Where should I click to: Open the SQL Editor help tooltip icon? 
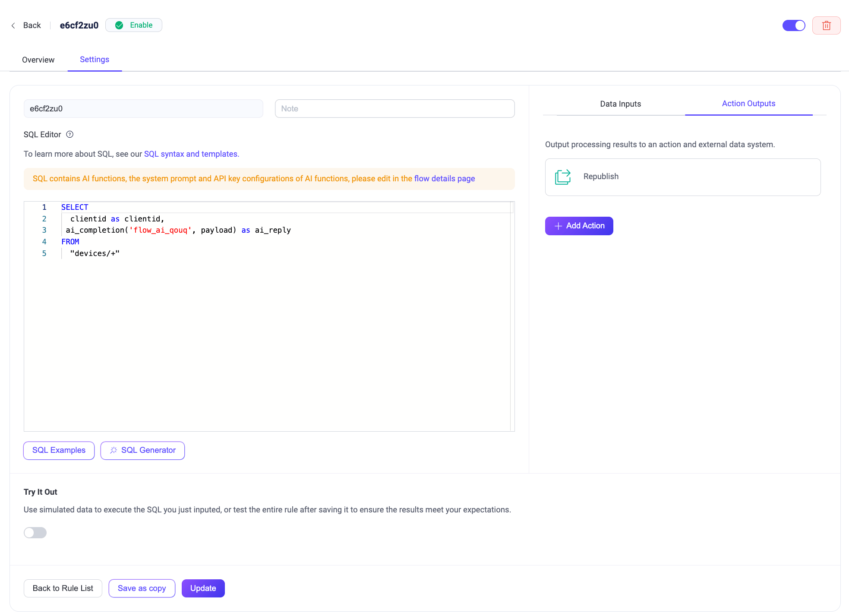tap(69, 135)
